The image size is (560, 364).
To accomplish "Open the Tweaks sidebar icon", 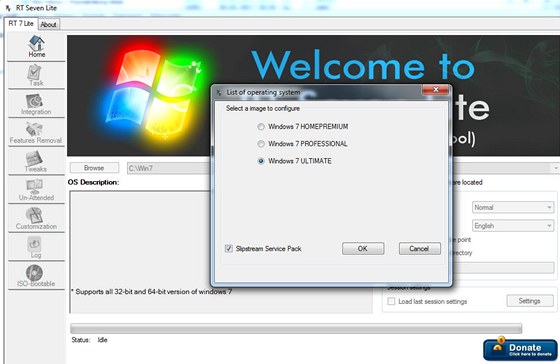I will pos(34,158).
